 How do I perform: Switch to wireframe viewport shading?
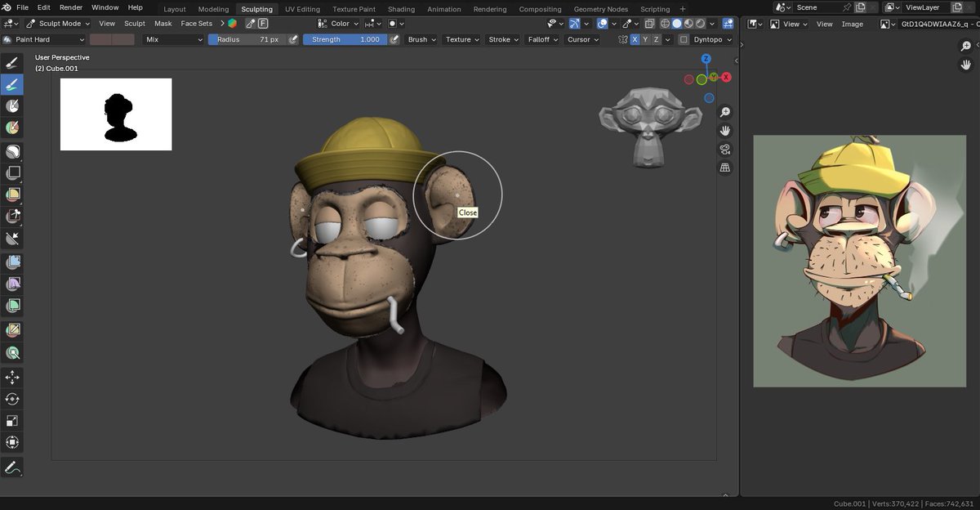(665, 24)
